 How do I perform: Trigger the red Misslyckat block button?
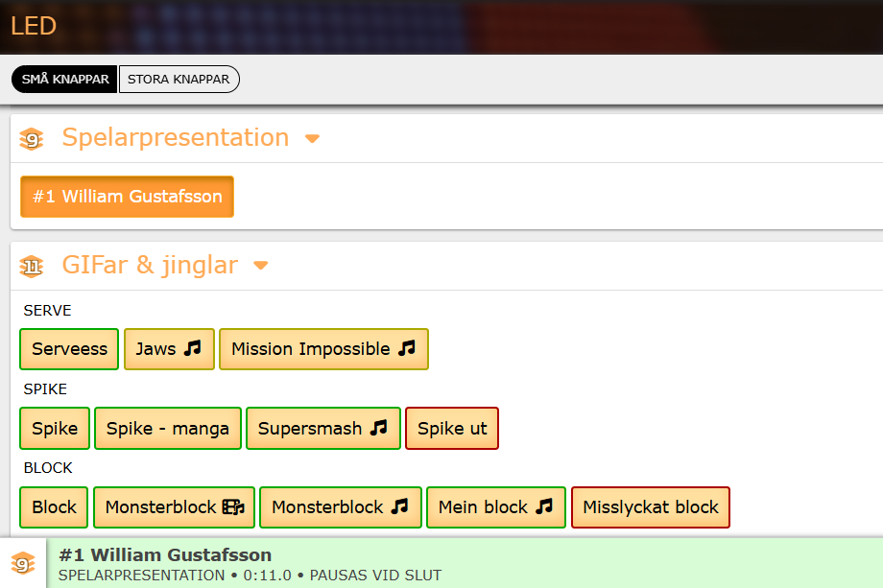point(650,507)
